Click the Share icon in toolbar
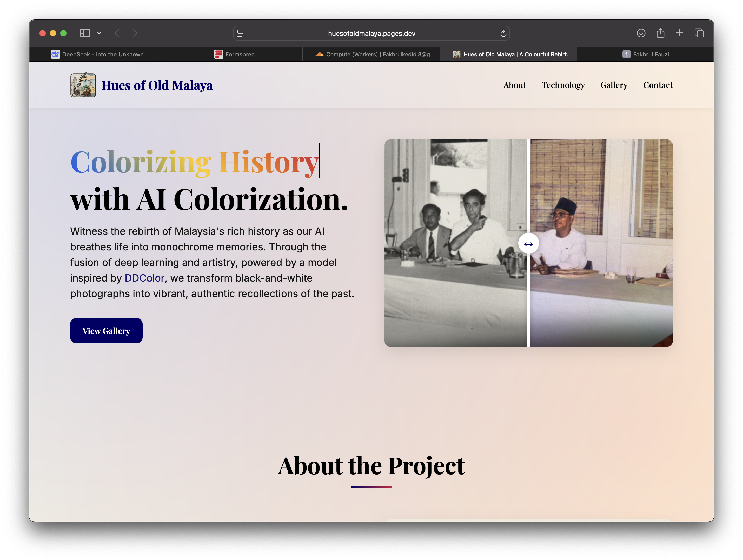 coord(660,33)
